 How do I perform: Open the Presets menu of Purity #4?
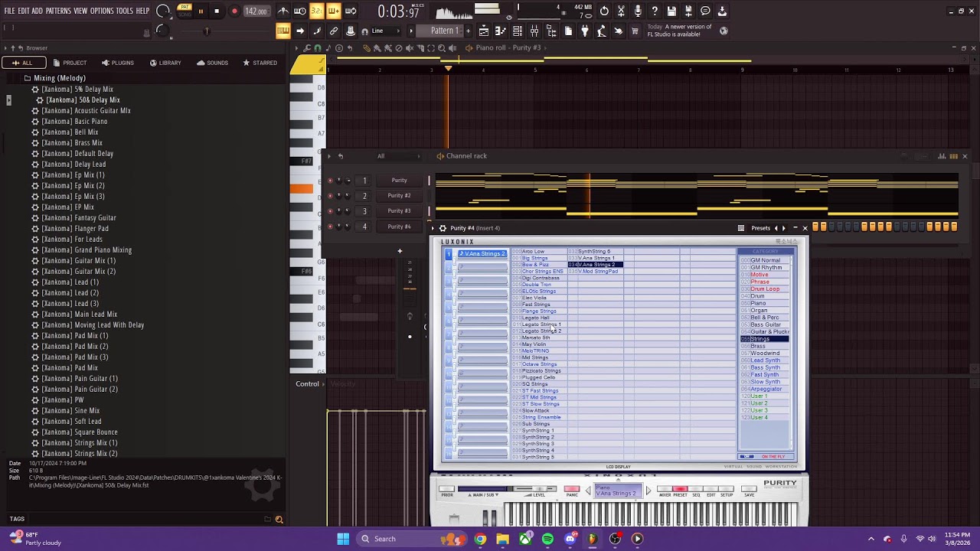point(760,228)
